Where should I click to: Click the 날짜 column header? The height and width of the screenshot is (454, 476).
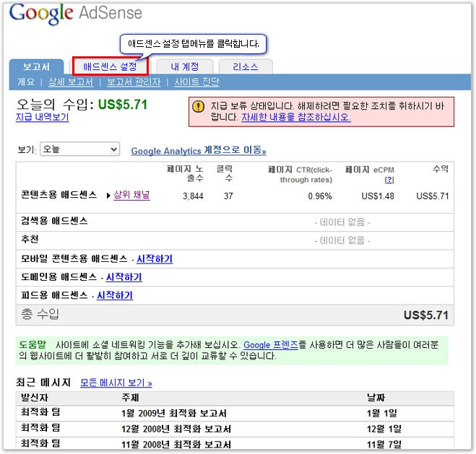pos(376,398)
